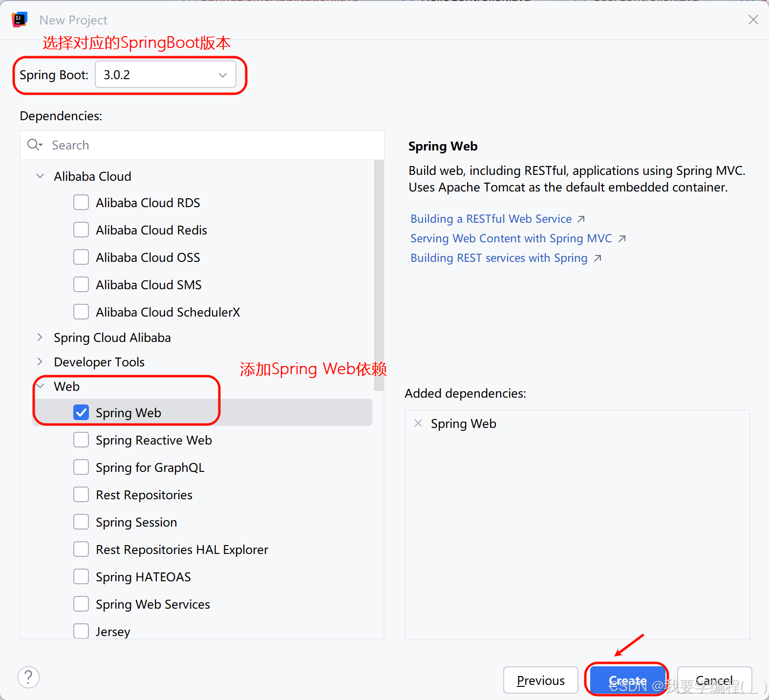Enable the Spring HATEOAS checkbox
Image resolution: width=769 pixels, height=700 pixels.
click(x=81, y=576)
